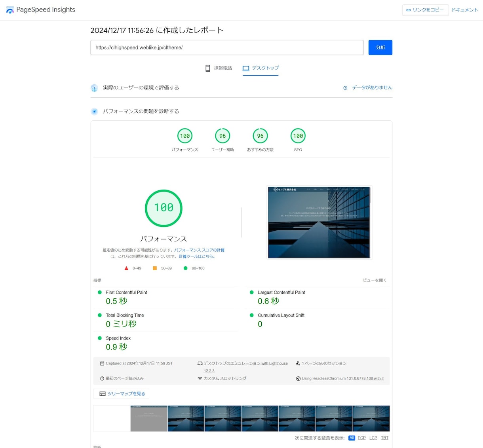Click the orange square 50–89 legend icon
Image resolution: width=483 pixels, height=448 pixels.
tap(155, 268)
